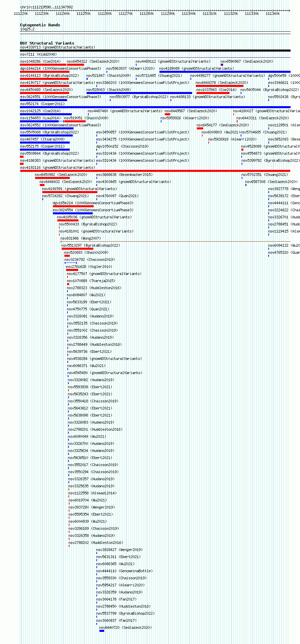This screenshot has height=644, width=300.
Task: Click the long red bar under nsv4192116
Action: coord(155,171)
